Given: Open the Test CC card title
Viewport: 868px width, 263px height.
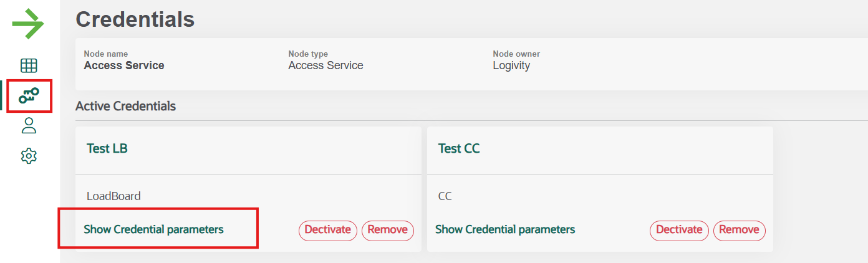Looking at the screenshot, I should (459, 148).
